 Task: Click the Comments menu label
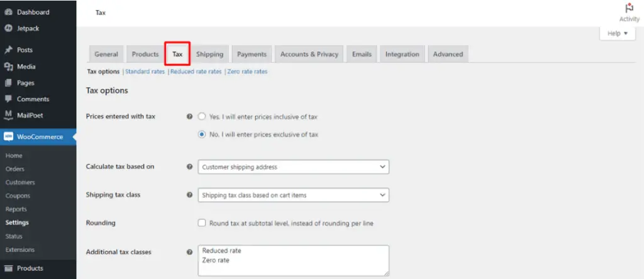tap(33, 99)
